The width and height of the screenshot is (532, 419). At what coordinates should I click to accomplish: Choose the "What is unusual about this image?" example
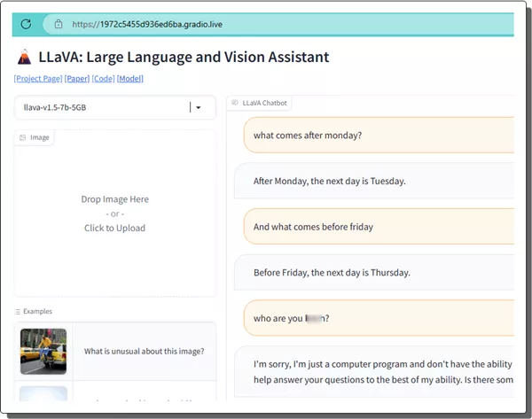click(145, 351)
